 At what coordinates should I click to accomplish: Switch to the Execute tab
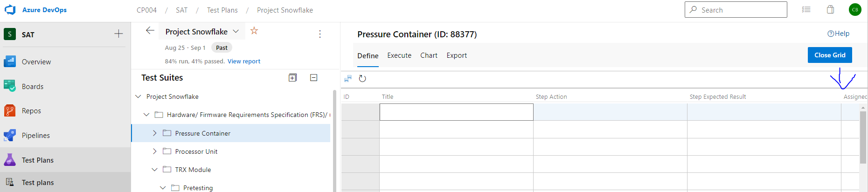coord(399,55)
